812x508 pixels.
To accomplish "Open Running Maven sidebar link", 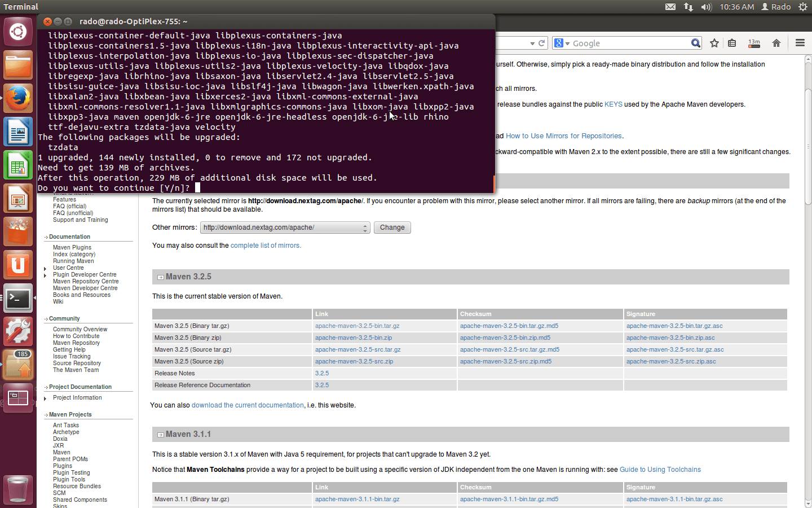I will pos(73,261).
